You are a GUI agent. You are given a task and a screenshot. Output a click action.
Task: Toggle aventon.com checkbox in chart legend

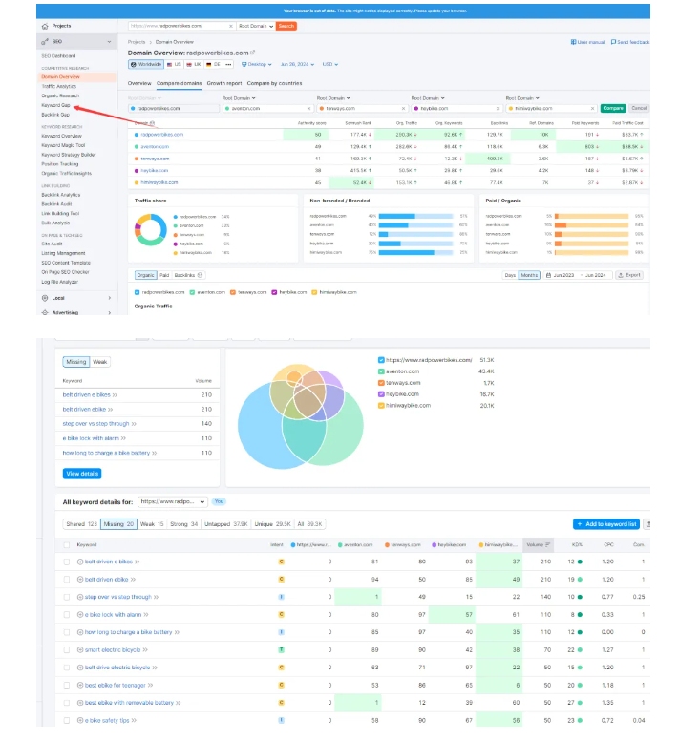coord(192,292)
